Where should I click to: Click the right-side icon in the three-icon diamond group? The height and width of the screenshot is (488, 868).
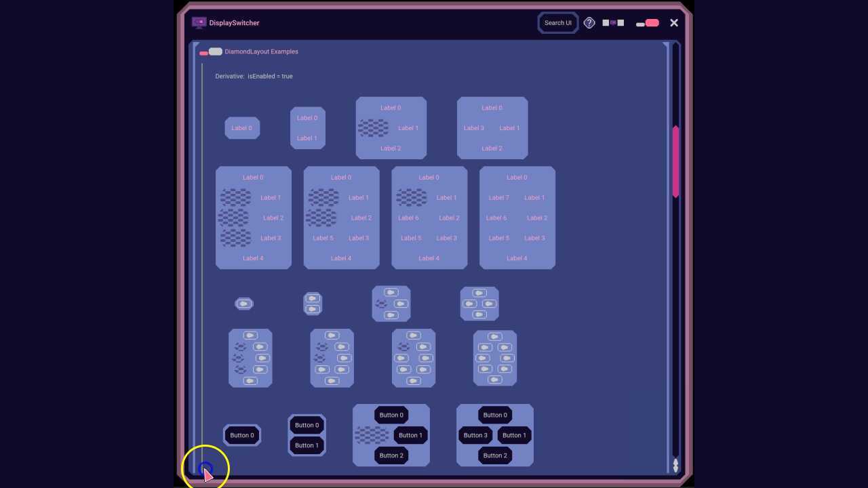401,304
